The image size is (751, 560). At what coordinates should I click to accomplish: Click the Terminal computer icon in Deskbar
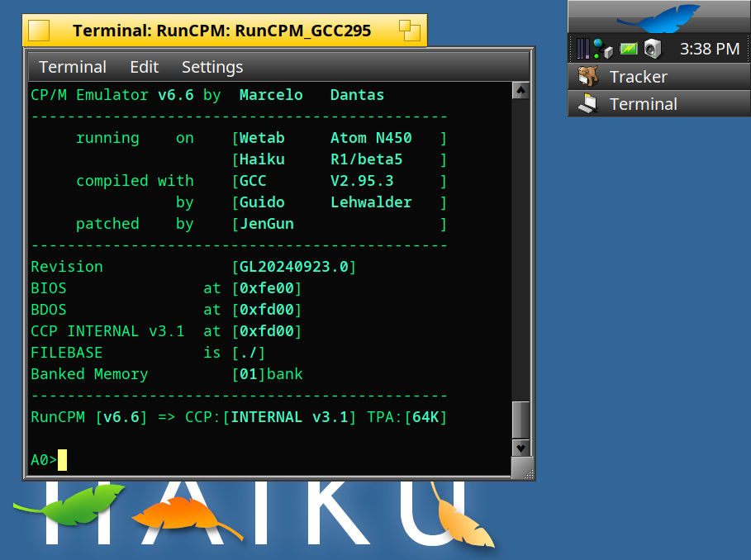click(x=587, y=104)
